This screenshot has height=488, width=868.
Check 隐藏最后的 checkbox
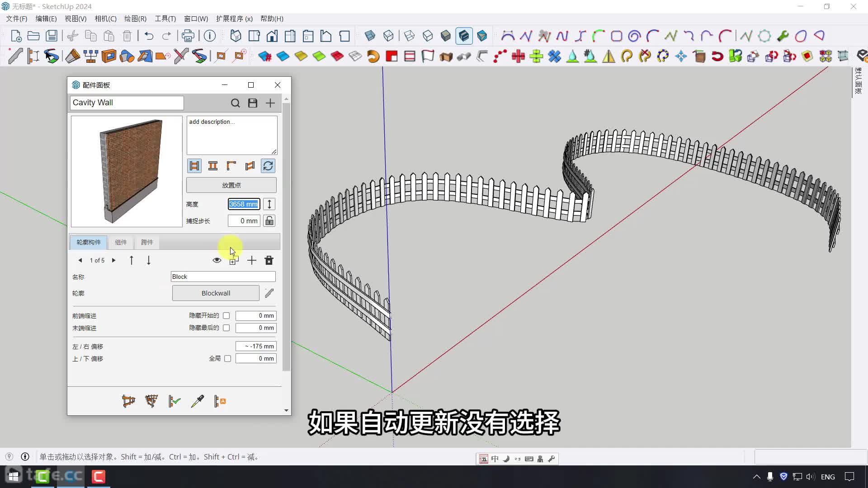(226, 328)
